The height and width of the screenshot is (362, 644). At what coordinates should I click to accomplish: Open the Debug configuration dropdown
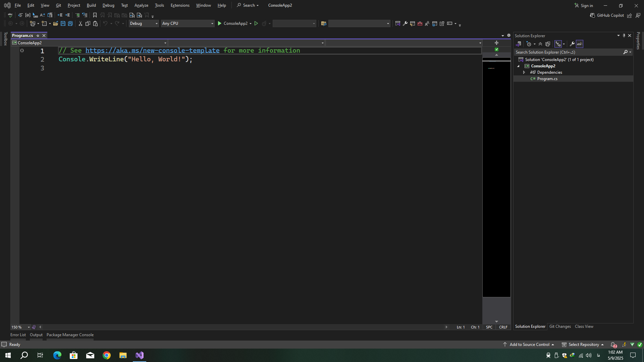[x=144, y=23]
